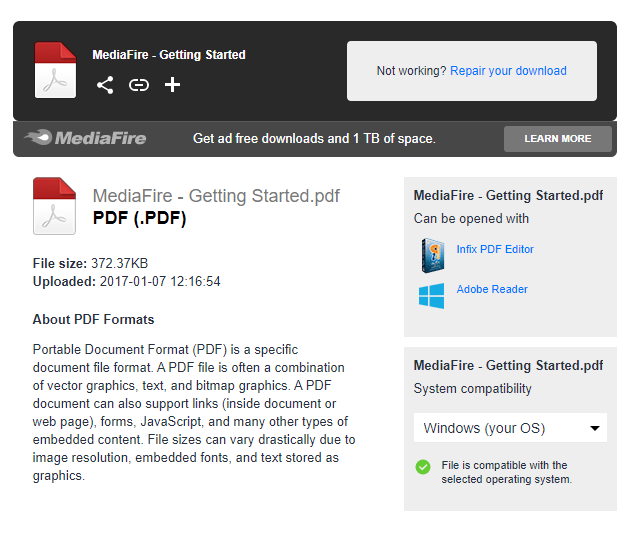Click the Uploaded date line
The image size is (640, 542).
click(x=126, y=282)
